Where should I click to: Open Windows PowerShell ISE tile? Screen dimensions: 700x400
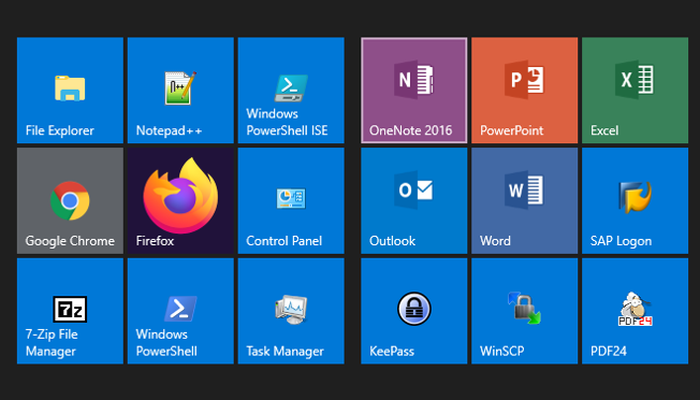(x=291, y=90)
